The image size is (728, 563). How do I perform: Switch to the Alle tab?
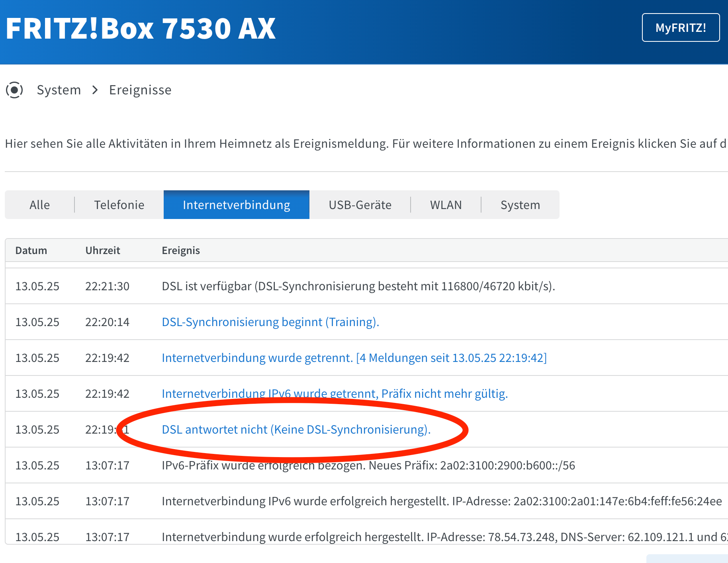click(40, 205)
